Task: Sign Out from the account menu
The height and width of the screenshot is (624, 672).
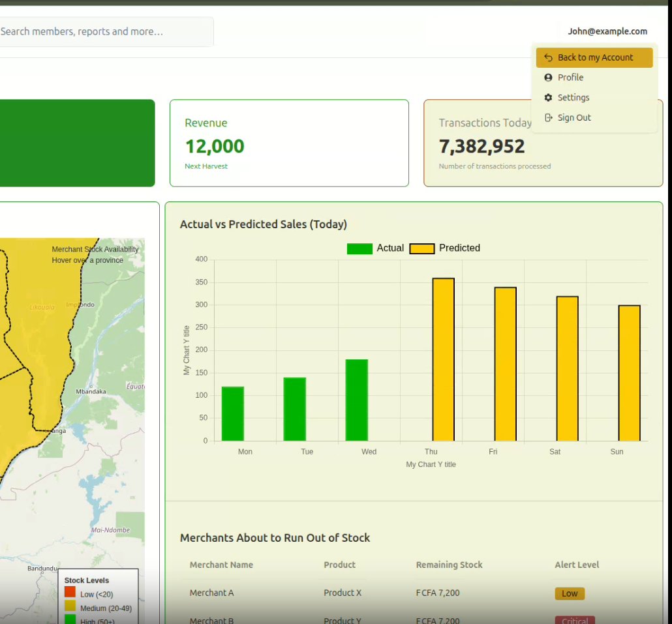Action: [594, 117]
